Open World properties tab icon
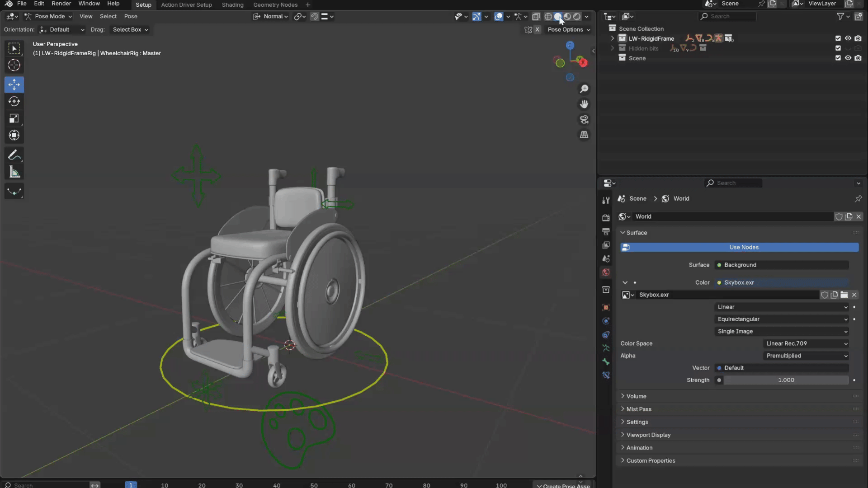The height and width of the screenshot is (488, 868). [x=606, y=272]
